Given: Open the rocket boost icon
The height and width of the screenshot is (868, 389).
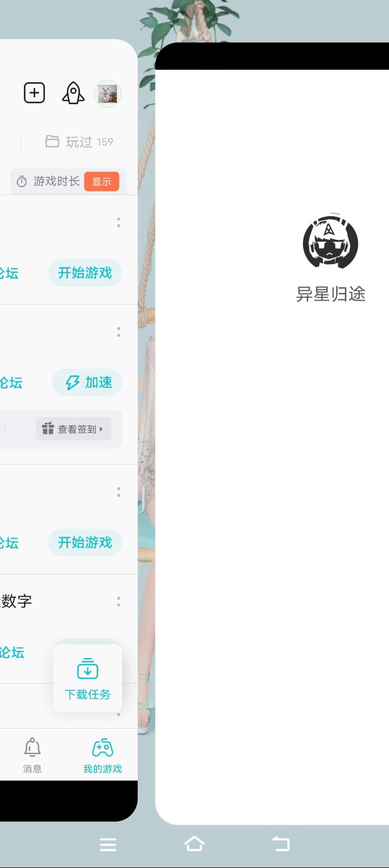Looking at the screenshot, I should point(73,93).
